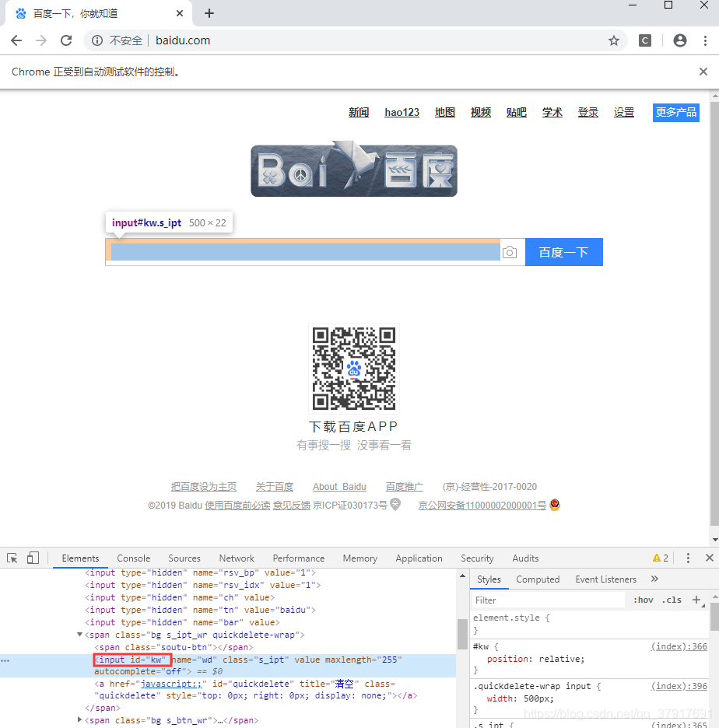Click the Styles Filter input
The image size is (719, 728).
pos(549,600)
